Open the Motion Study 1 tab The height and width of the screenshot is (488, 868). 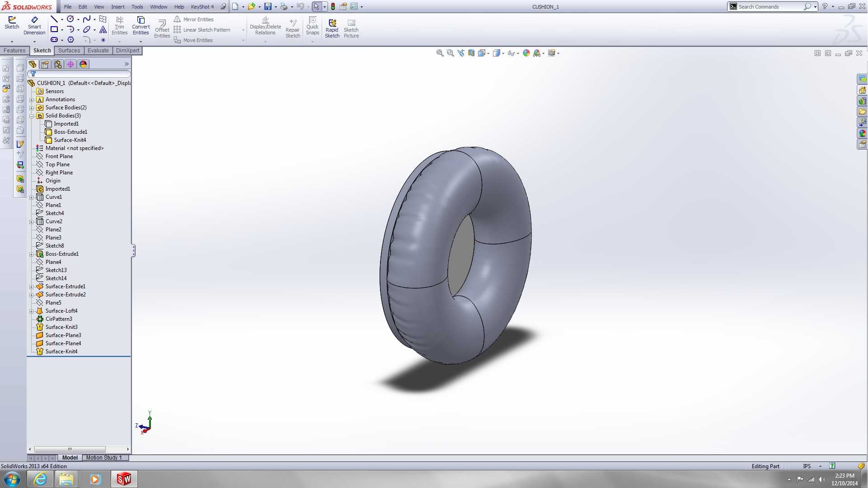tap(104, 458)
